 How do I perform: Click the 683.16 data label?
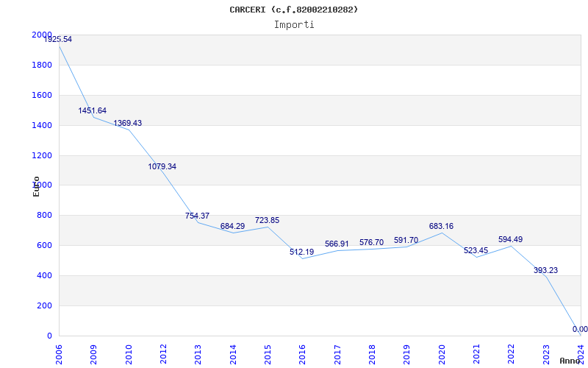click(x=441, y=227)
